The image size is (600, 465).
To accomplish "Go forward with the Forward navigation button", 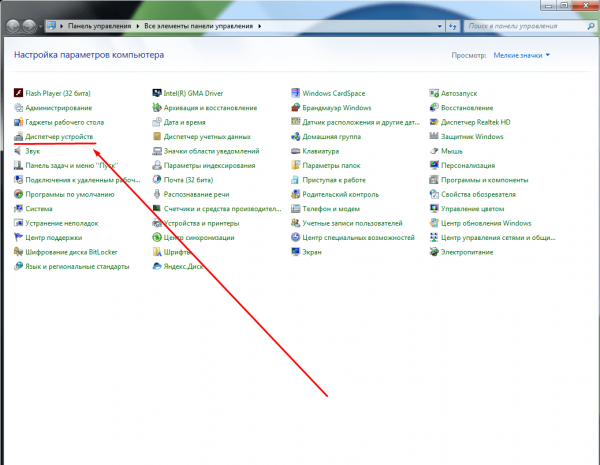I will pos(29,26).
